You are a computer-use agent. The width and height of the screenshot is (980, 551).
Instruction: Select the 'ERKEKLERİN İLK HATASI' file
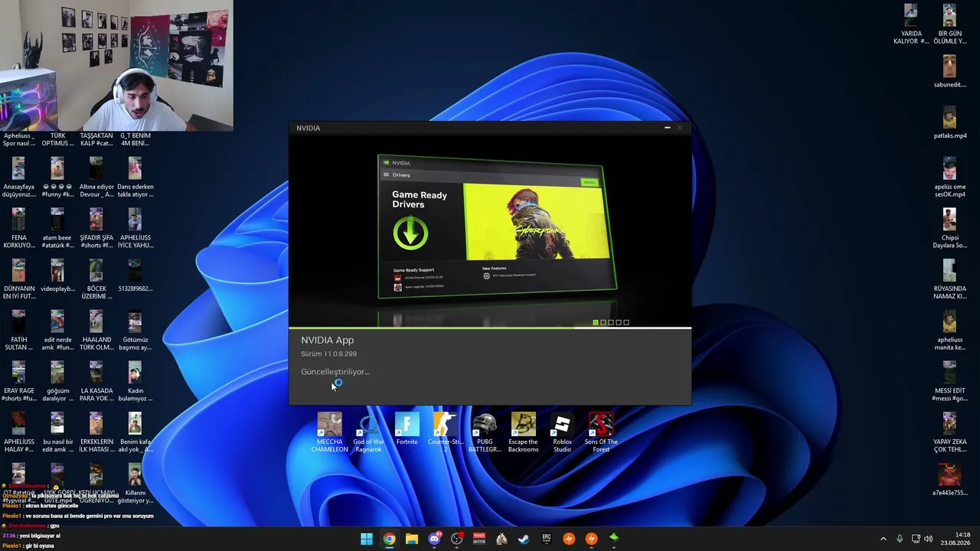[96, 432]
